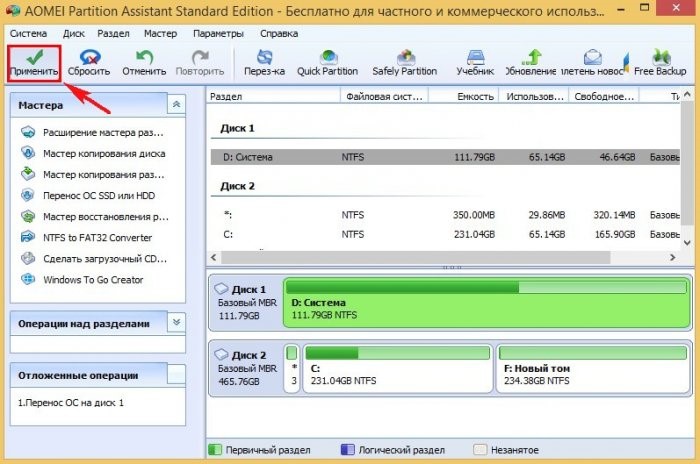Click the Диск 2 heading in partition list
The width and height of the screenshot is (700, 464).
tap(238, 186)
